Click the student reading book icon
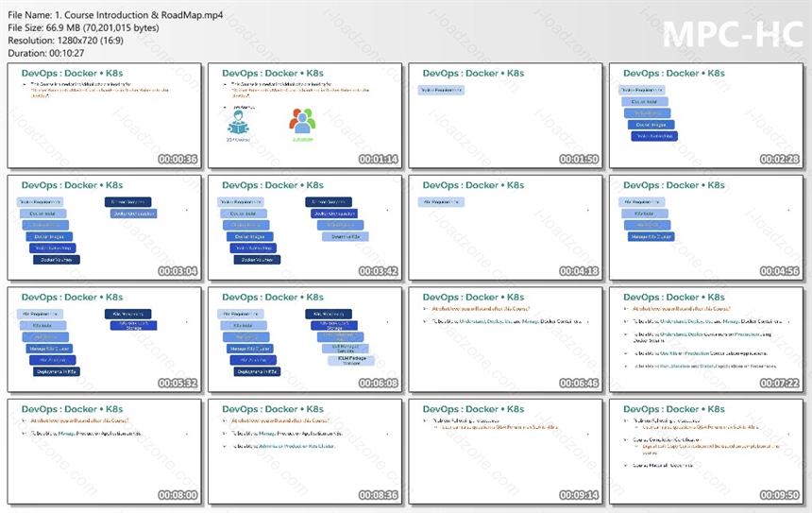 (238, 122)
